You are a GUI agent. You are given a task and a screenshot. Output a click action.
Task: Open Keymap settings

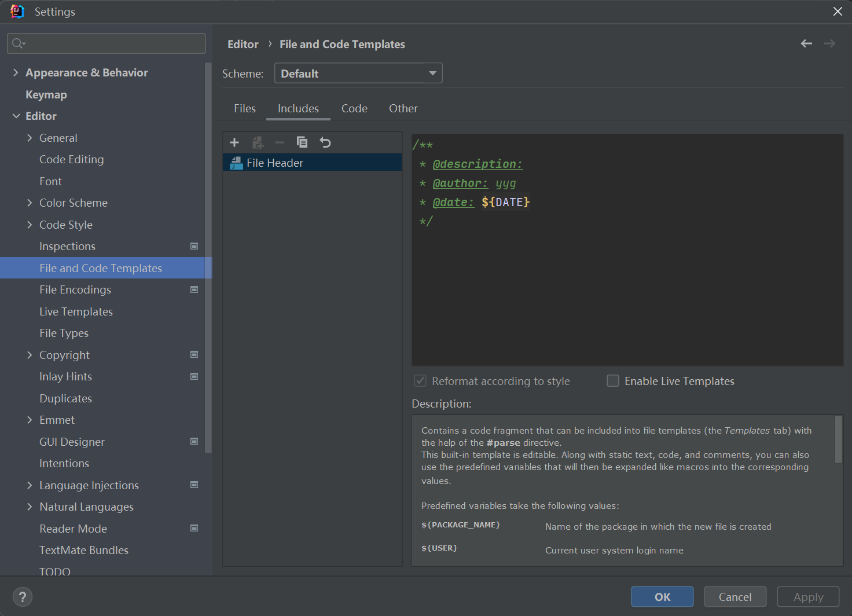click(x=46, y=94)
